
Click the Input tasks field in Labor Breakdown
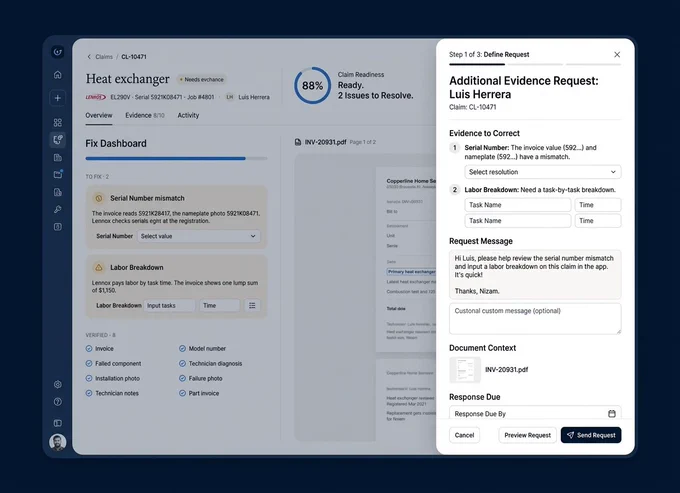(169, 306)
